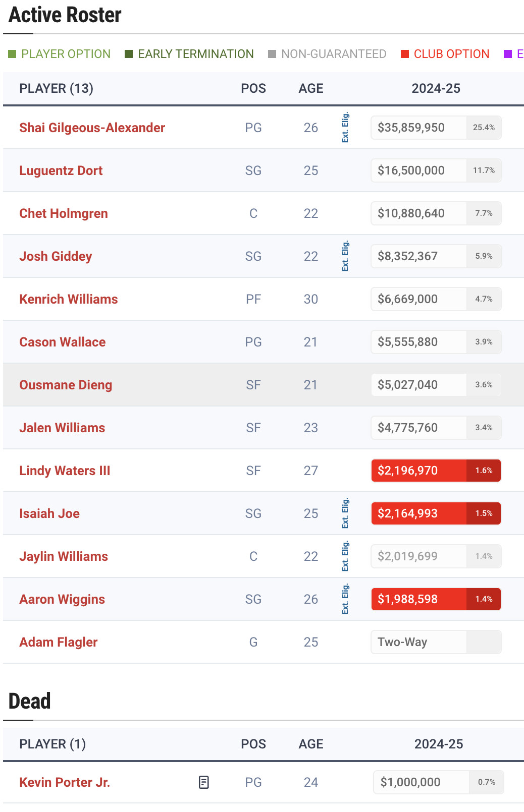Click the gray Non-Guaranteed legend square
Screen dimensions: 524x812
(x=272, y=54)
